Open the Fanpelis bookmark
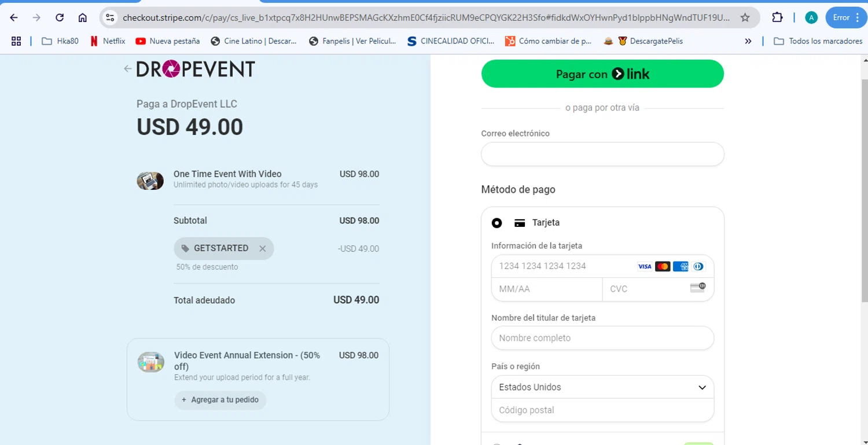The image size is (868, 445). click(352, 41)
